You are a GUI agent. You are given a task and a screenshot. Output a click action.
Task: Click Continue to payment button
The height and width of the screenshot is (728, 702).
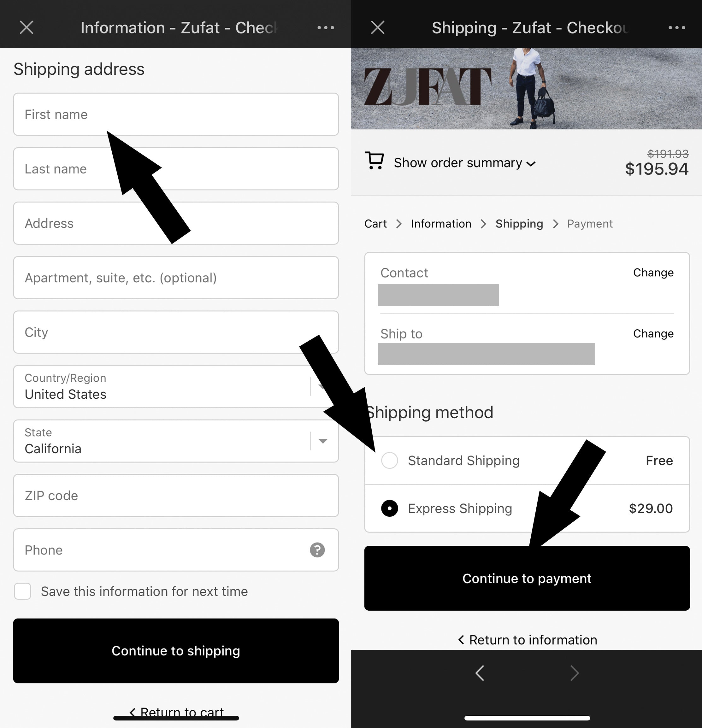(x=527, y=578)
